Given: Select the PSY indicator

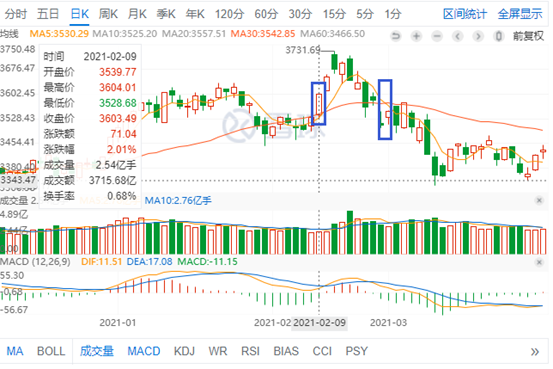Looking at the screenshot, I should (x=357, y=351).
